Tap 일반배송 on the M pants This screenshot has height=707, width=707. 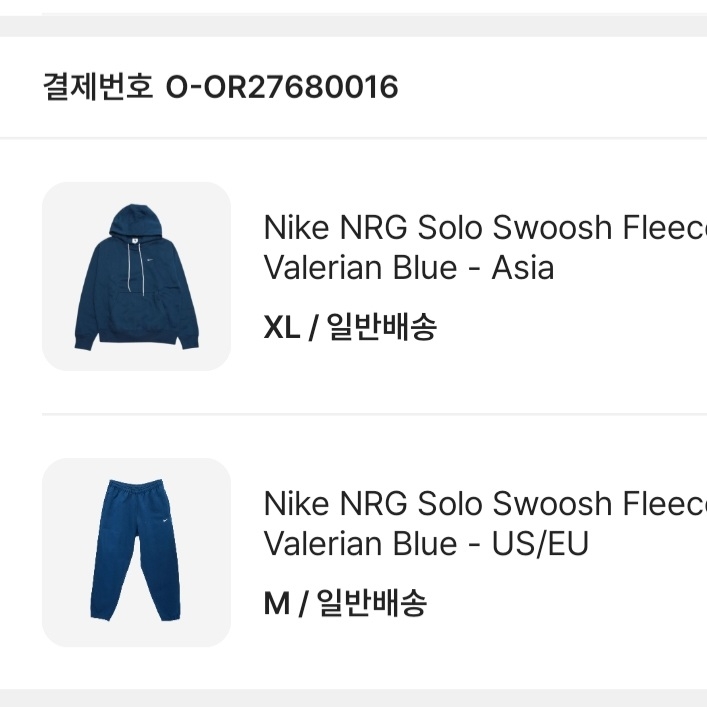coord(372,604)
